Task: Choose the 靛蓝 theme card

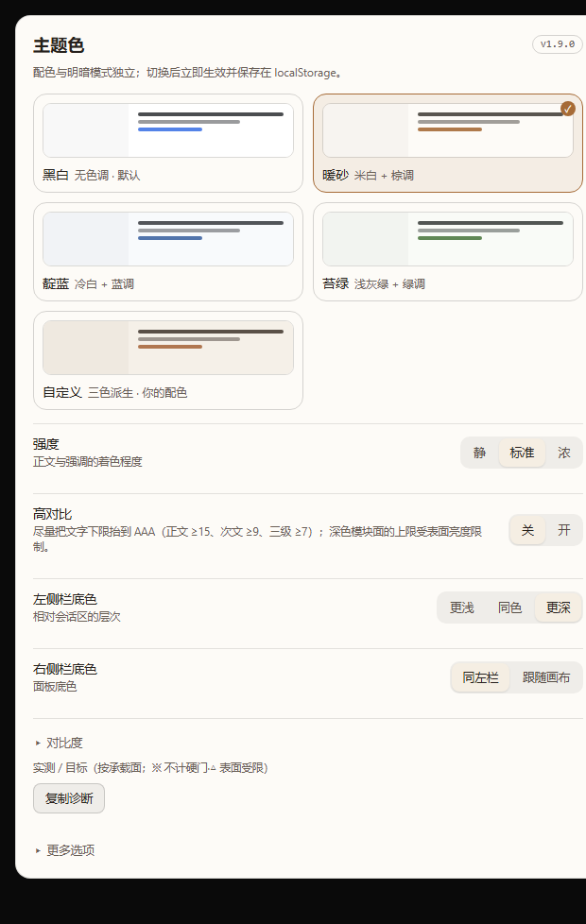Action: (168, 251)
